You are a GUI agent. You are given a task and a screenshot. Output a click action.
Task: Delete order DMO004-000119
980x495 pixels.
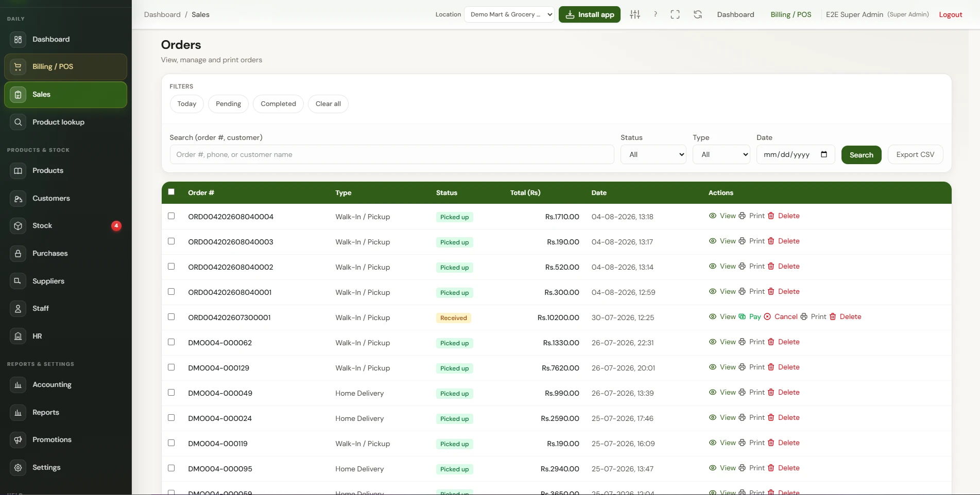pos(784,443)
